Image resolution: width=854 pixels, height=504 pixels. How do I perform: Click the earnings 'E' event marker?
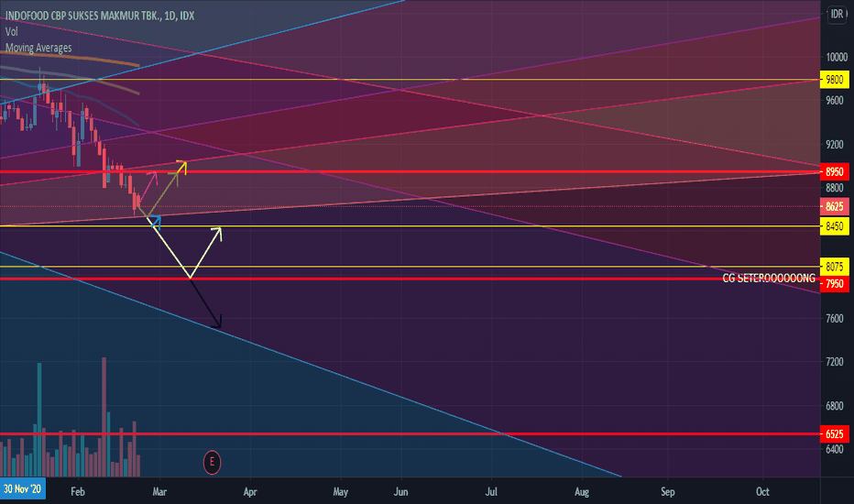pos(212,463)
